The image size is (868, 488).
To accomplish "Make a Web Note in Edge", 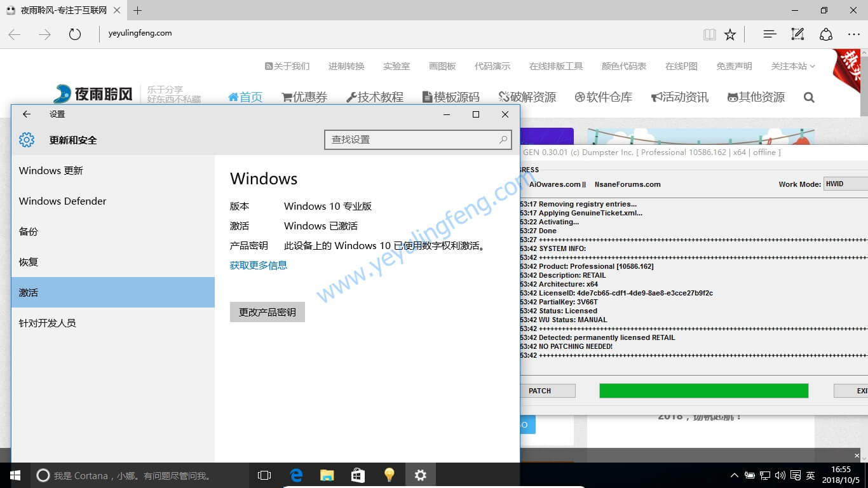I will coord(797,34).
